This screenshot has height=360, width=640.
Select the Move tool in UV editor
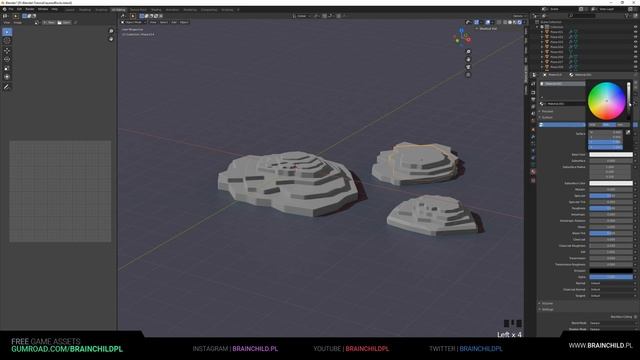[7, 51]
